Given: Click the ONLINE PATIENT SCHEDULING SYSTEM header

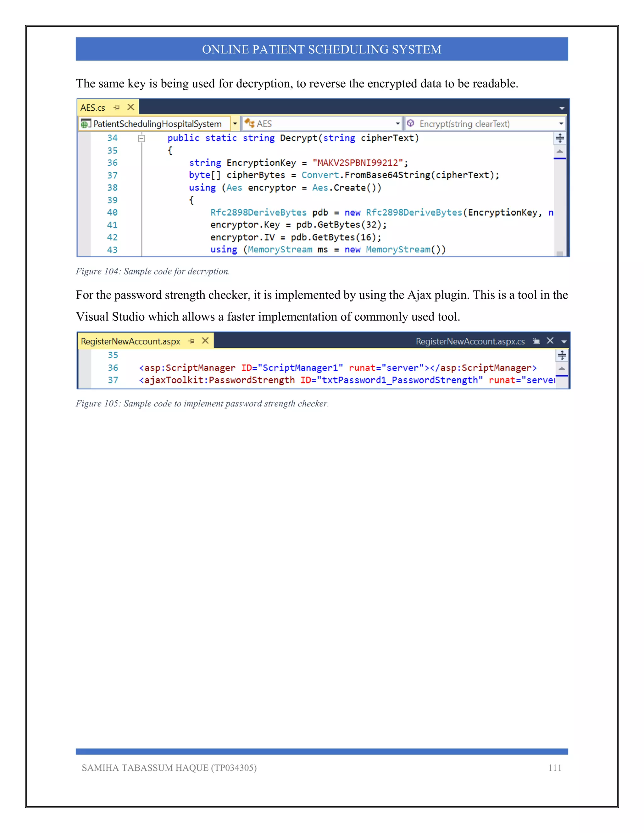Looking at the screenshot, I should [322, 49].
